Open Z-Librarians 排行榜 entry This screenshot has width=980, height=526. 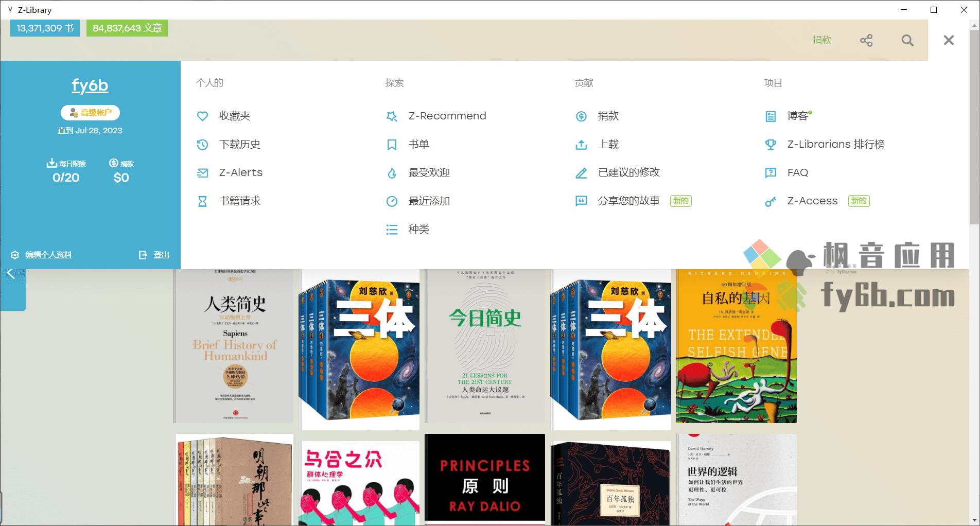point(836,144)
